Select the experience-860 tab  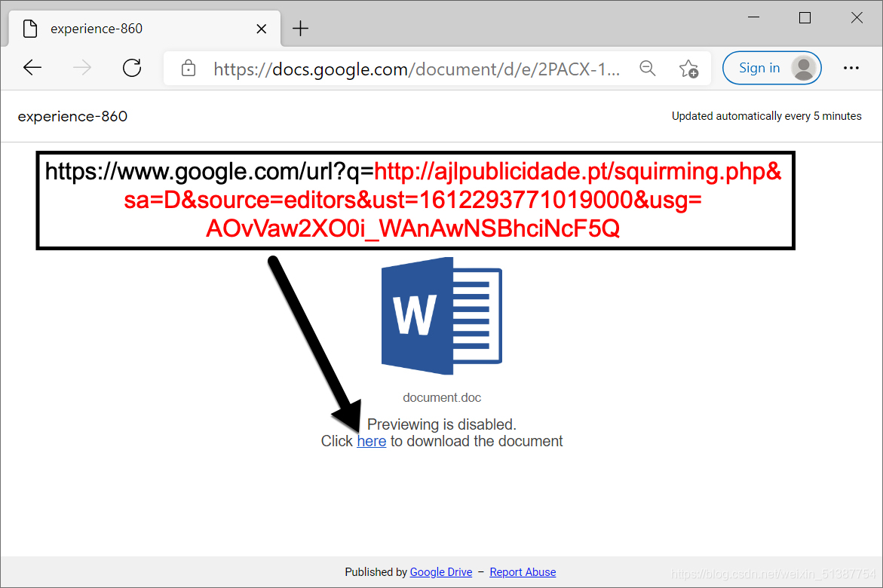[144, 28]
